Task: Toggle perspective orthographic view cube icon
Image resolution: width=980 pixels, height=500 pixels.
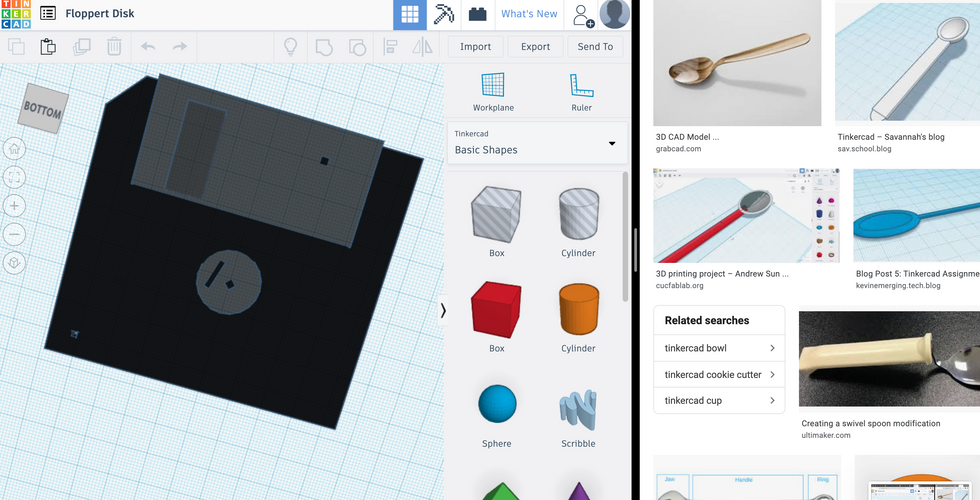Action: click(14, 262)
